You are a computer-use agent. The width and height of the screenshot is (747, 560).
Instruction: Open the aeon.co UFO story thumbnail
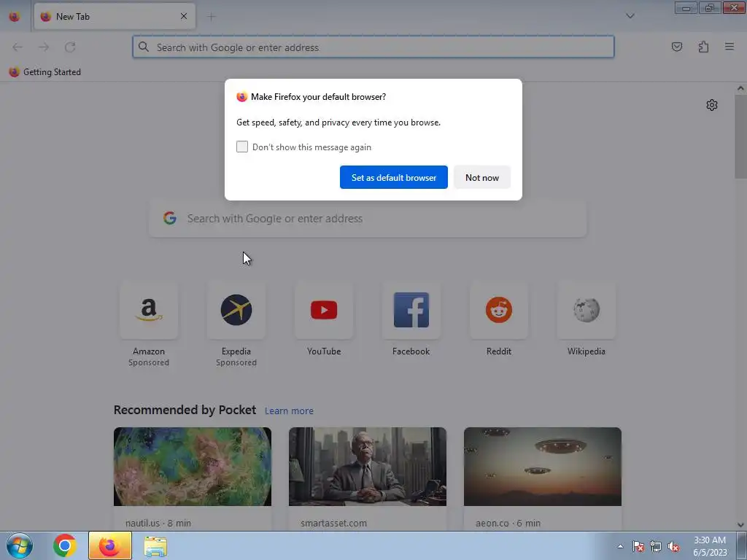tap(543, 467)
